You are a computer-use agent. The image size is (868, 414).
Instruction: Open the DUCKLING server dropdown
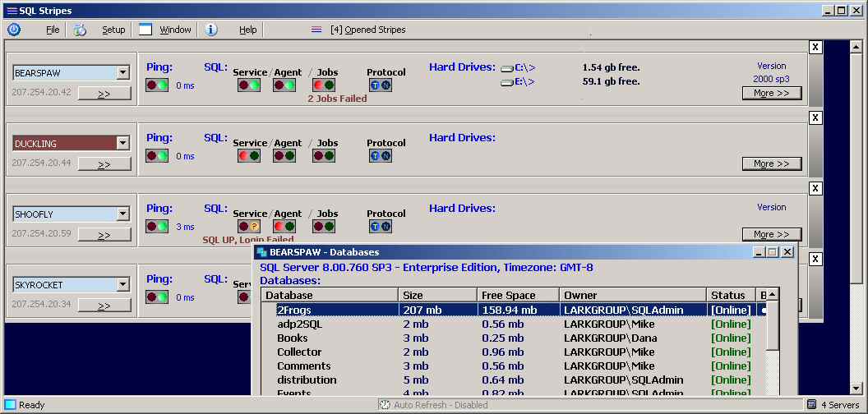[x=123, y=144]
